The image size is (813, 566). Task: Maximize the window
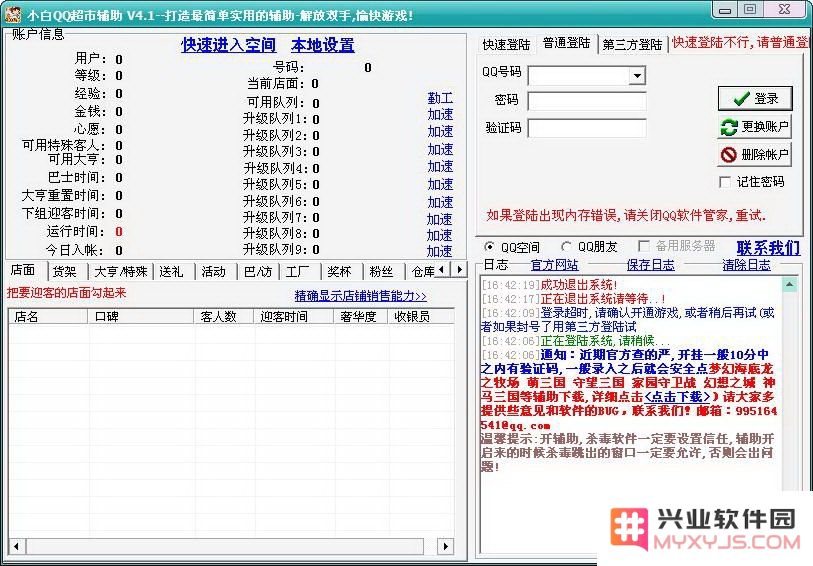point(750,9)
